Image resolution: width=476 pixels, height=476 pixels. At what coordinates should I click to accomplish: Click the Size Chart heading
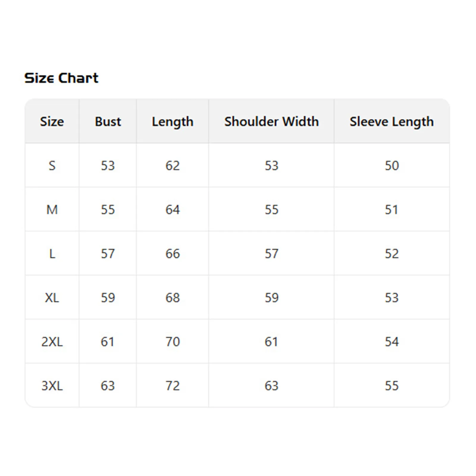click(x=61, y=78)
